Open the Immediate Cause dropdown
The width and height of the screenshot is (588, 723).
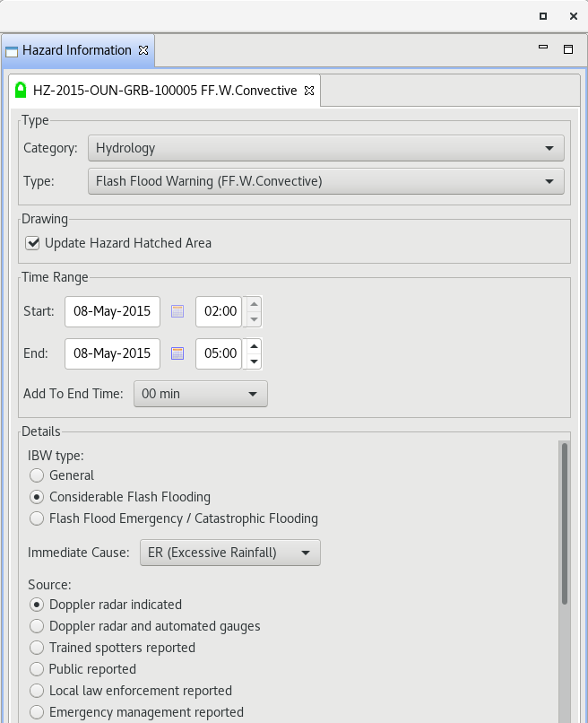pos(230,553)
